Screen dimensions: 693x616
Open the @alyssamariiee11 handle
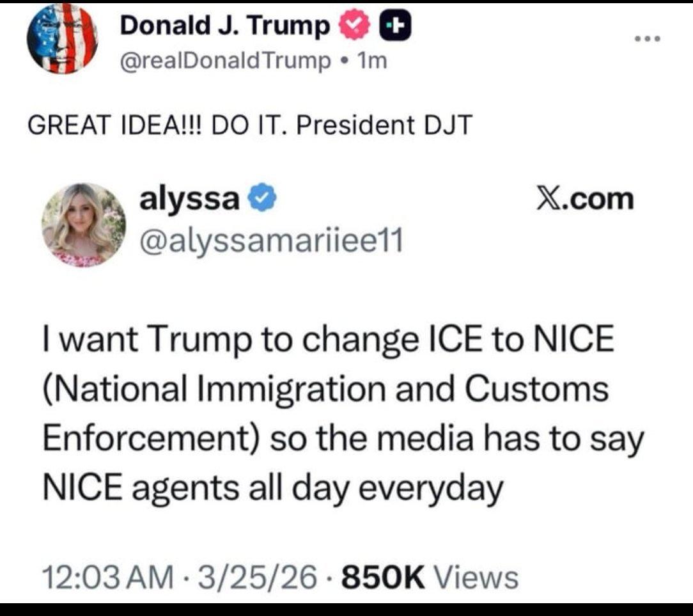coord(271,240)
